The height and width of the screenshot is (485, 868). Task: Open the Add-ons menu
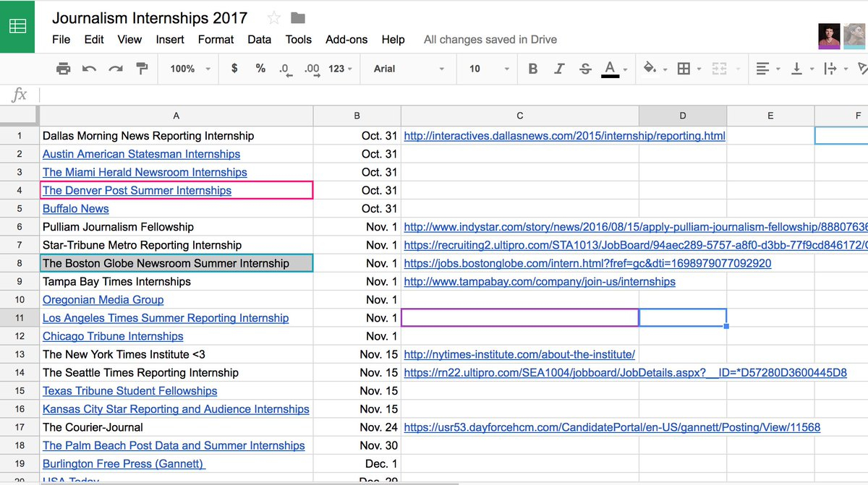point(346,40)
